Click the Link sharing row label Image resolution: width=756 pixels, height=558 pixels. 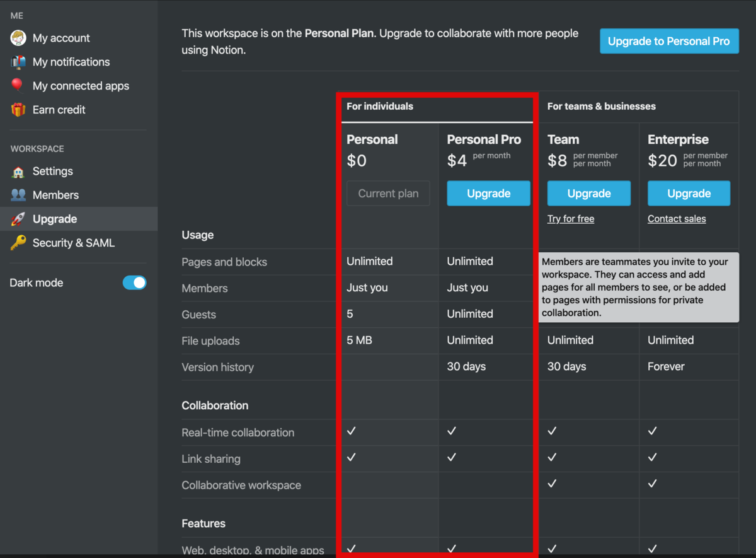click(x=211, y=459)
